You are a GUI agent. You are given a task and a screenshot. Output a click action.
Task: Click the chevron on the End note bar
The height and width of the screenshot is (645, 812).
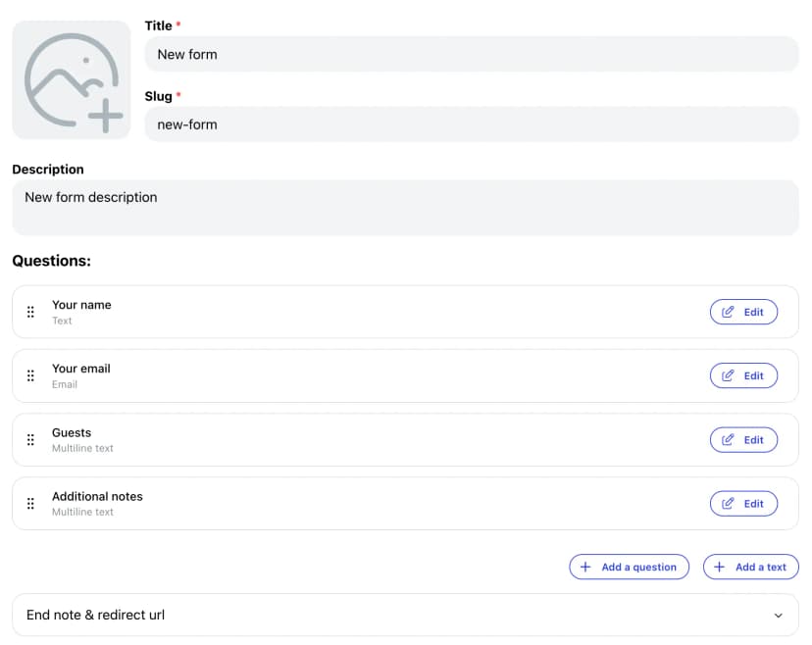coord(779,615)
